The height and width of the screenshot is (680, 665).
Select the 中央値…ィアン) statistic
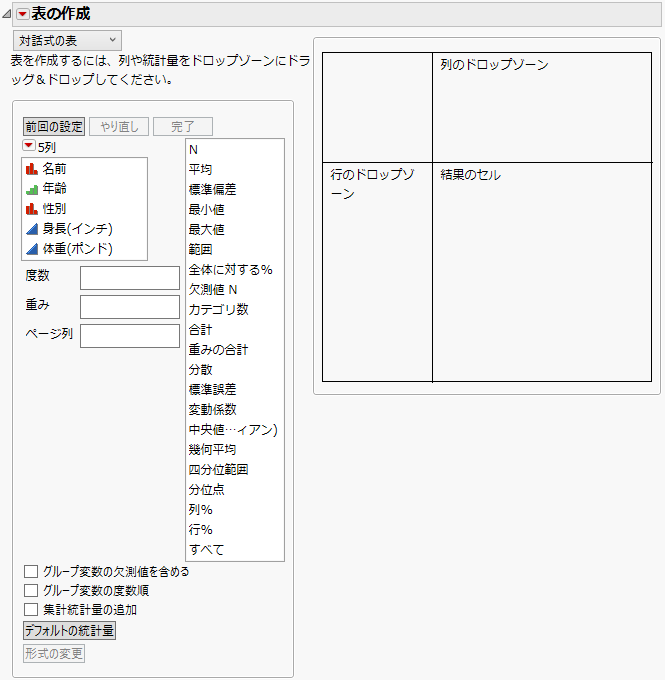[235, 430]
